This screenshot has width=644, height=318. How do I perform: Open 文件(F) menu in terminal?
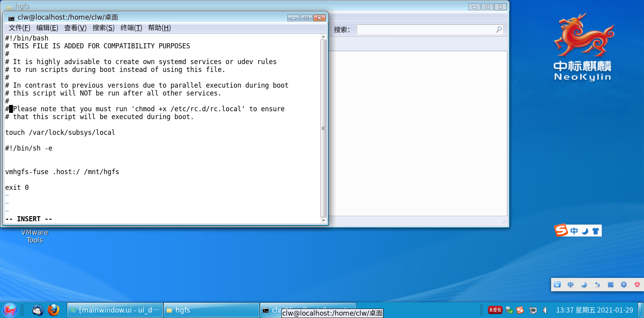[x=19, y=28]
